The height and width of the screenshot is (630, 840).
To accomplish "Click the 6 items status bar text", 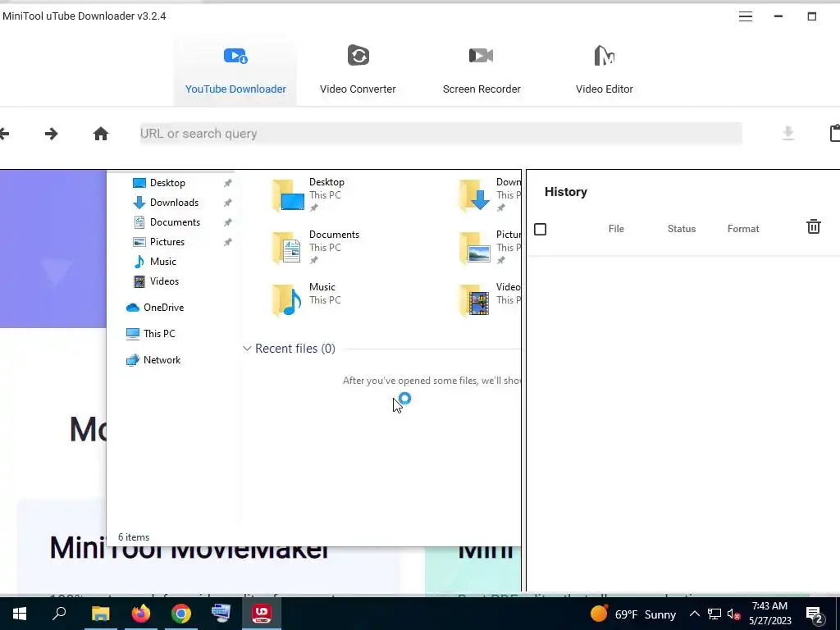I will click(x=134, y=537).
